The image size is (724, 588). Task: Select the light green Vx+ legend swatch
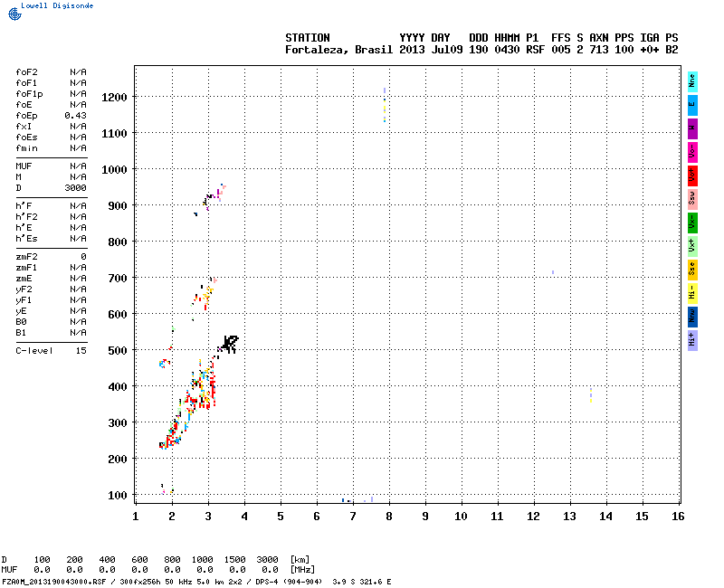[692, 246]
